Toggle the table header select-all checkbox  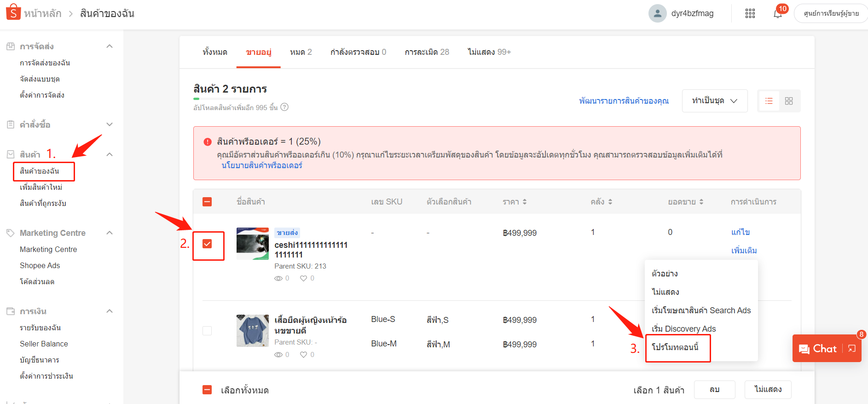(207, 202)
